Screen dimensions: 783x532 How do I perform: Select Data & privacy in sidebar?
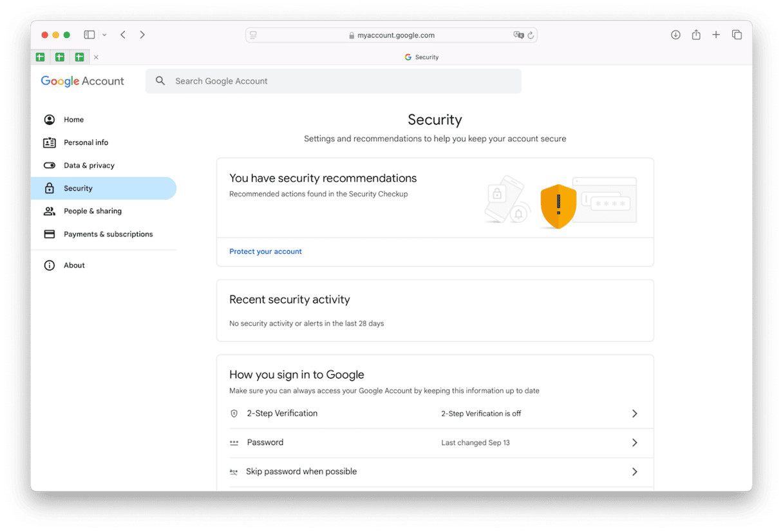(x=89, y=166)
